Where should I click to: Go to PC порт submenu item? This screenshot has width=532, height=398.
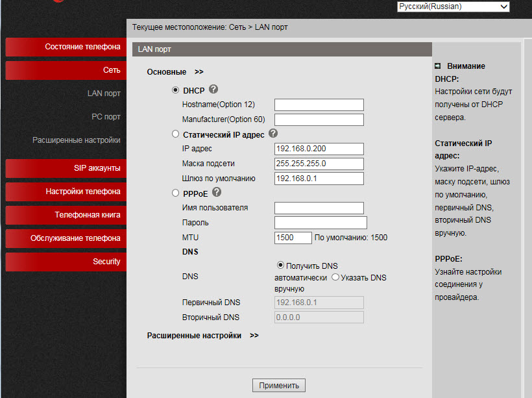(x=106, y=117)
